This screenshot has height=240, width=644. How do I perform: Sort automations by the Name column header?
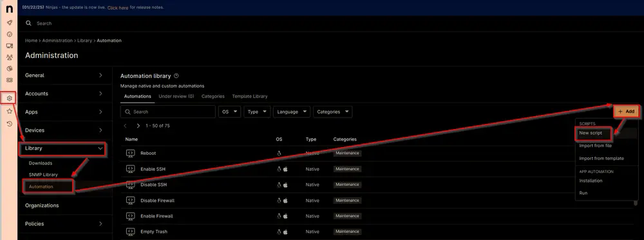point(131,139)
